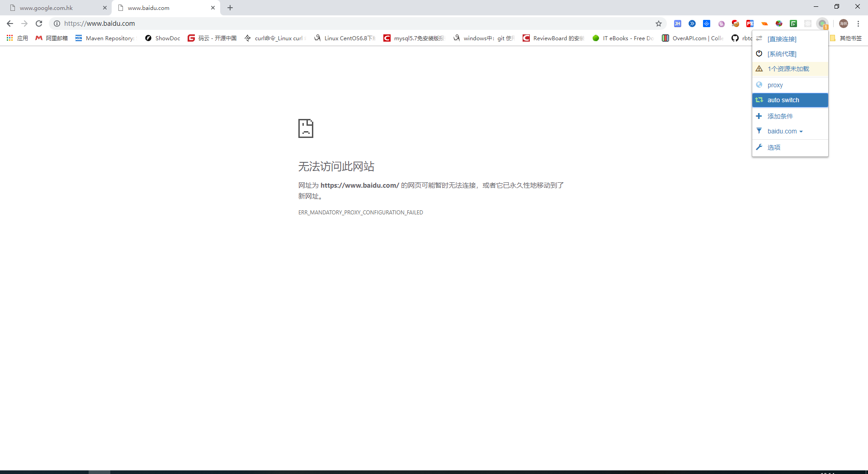
Task: Open the JH extension icon
Action: pyautogui.click(x=677, y=24)
